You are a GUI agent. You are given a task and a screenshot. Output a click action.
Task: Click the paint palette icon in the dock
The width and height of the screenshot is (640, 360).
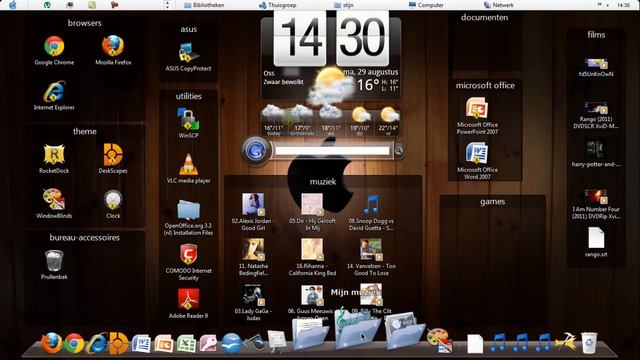pyautogui.click(x=439, y=340)
